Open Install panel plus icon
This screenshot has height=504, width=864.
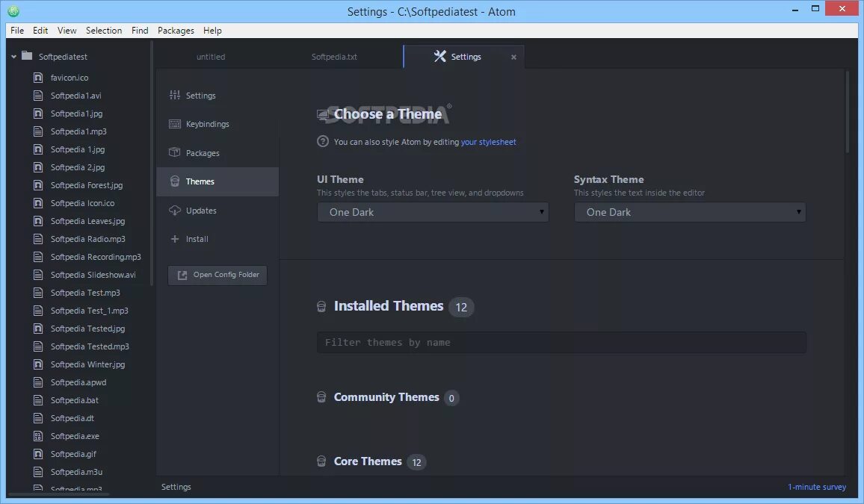[175, 239]
